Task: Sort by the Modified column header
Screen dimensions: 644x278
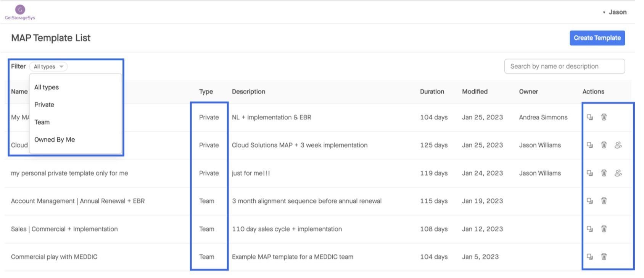Action: click(475, 92)
